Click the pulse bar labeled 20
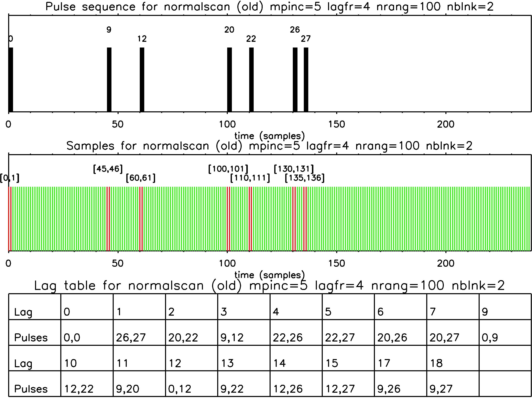Viewport: 532px width, 398px height. tap(229, 80)
